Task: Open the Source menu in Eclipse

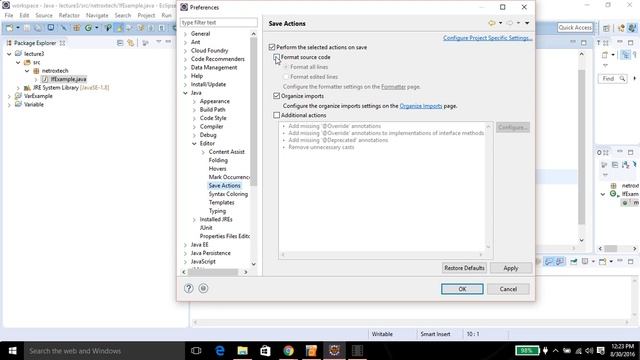Action: pos(44,16)
